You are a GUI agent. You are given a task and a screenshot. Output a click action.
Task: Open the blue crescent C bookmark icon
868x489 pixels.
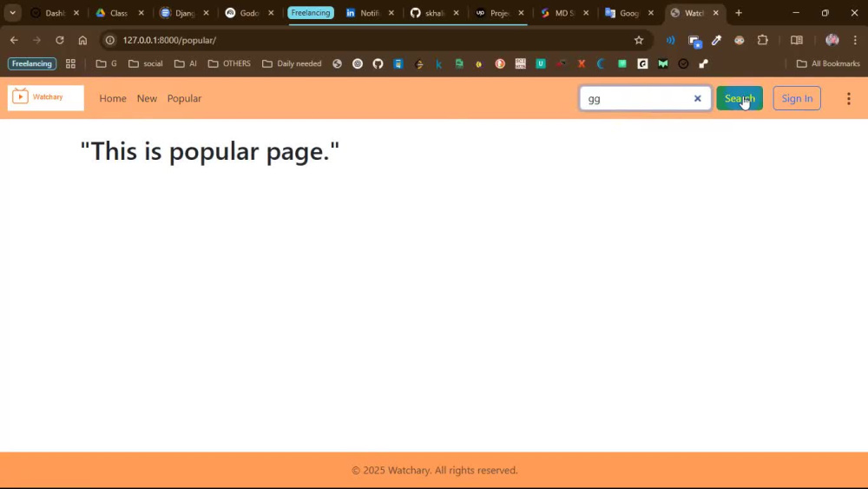(x=602, y=63)
